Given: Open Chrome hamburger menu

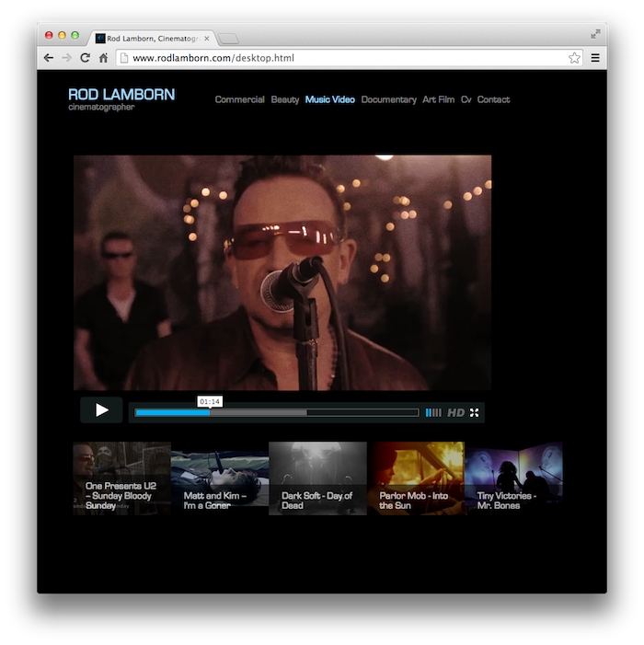Looking at the screenshot, I should [595, 58].
